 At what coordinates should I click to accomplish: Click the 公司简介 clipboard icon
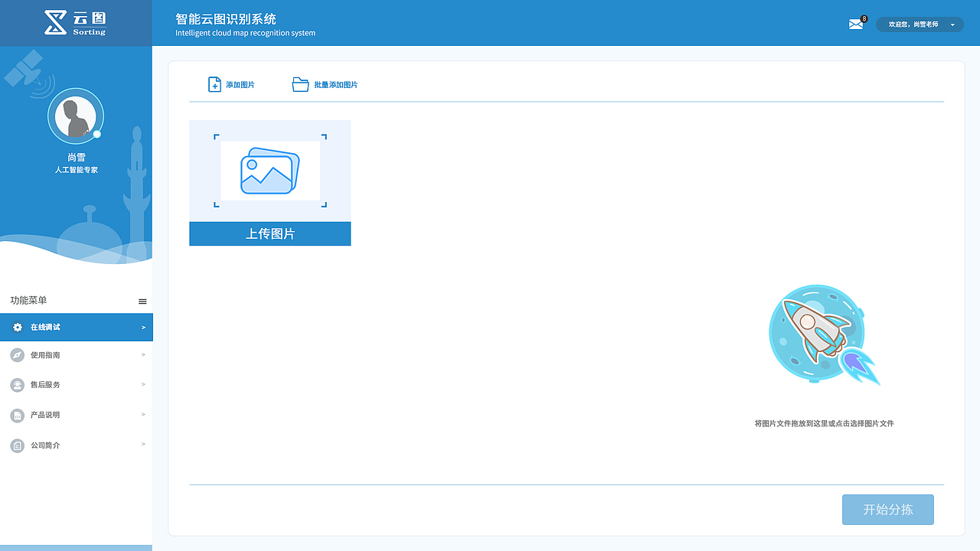pyautogui.click(x=18, y=445)
